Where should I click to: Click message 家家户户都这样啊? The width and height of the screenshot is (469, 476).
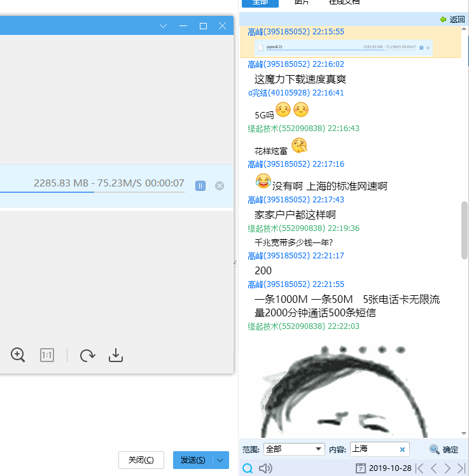coord(295,214)
